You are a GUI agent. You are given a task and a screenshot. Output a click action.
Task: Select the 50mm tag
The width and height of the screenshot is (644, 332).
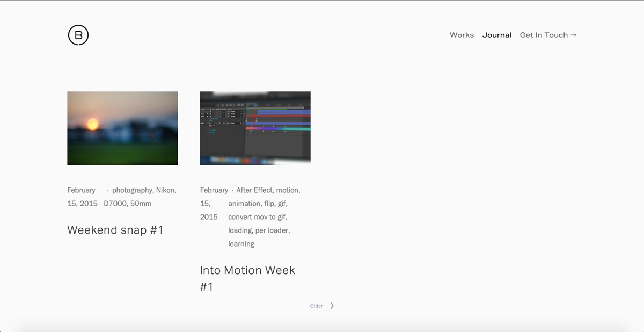click(x=140, y=203)
